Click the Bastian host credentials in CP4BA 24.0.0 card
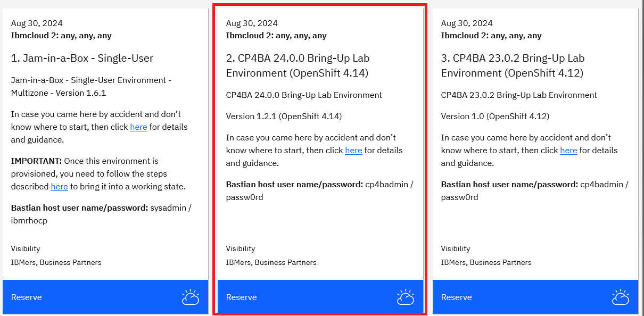This screenshot has width=644, height=316. coord(319,191)
